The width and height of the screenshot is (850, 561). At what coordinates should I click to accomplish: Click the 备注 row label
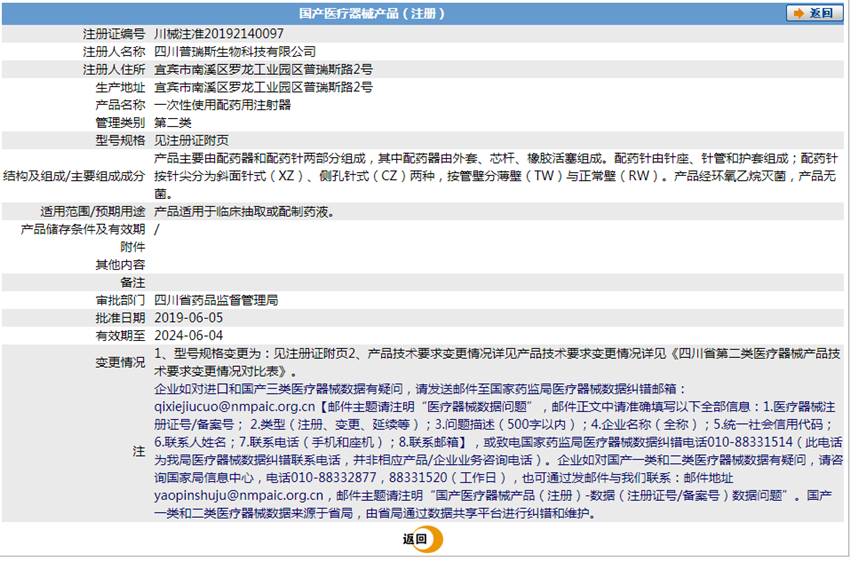point(133,282)
